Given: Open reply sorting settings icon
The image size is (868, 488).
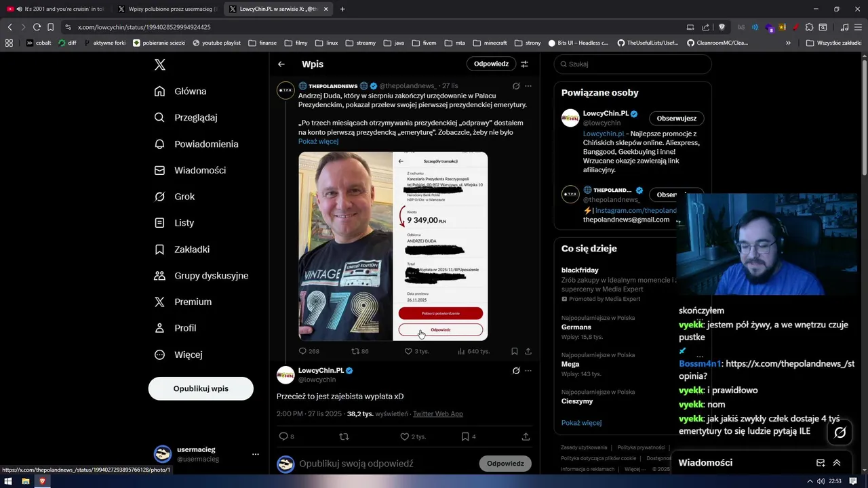Looking at the screenshot, I should click(x=524, y=64).
